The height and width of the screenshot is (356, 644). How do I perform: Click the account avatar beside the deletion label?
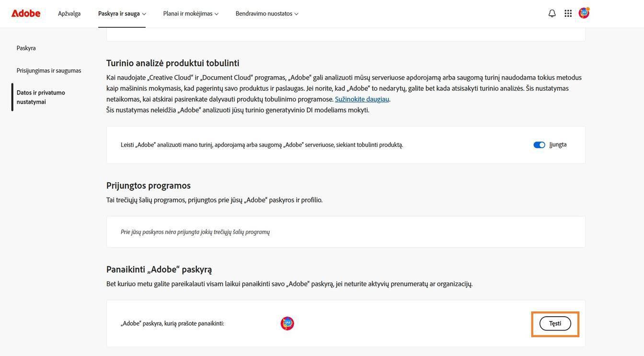tap(287, 323)
